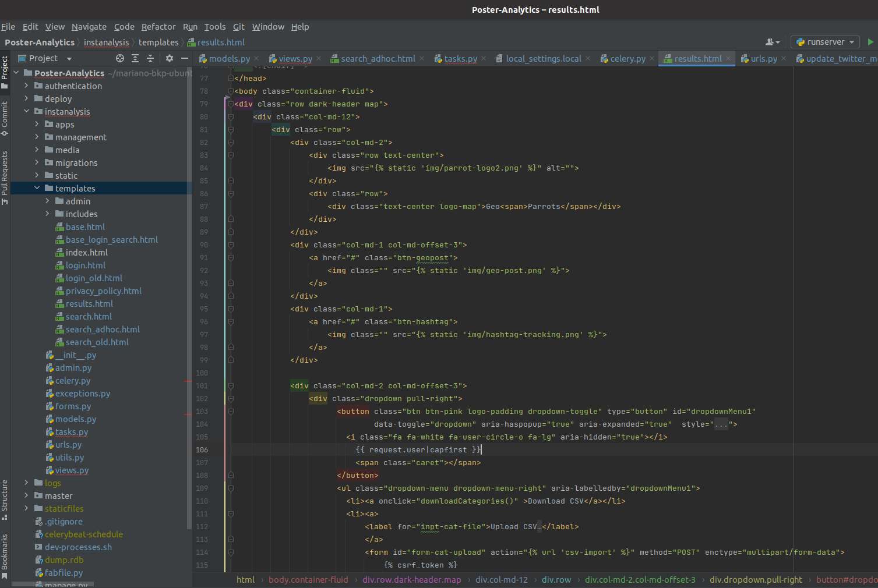Expand the migrations folder

tap(37, 162)
